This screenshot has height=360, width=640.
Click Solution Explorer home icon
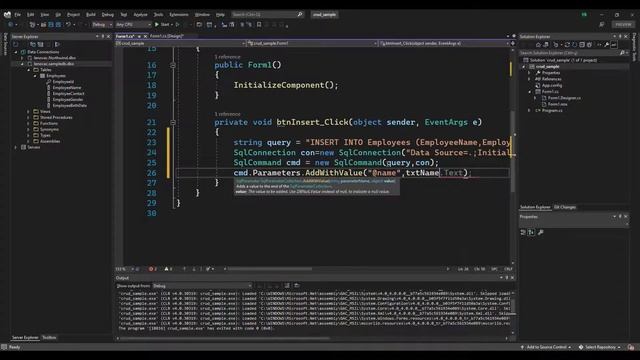[538, 44]
